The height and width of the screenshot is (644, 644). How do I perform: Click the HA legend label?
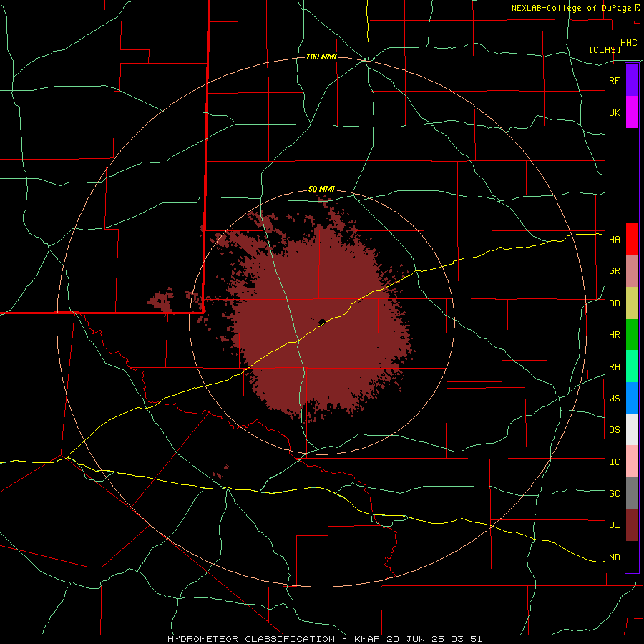(614, 239)
